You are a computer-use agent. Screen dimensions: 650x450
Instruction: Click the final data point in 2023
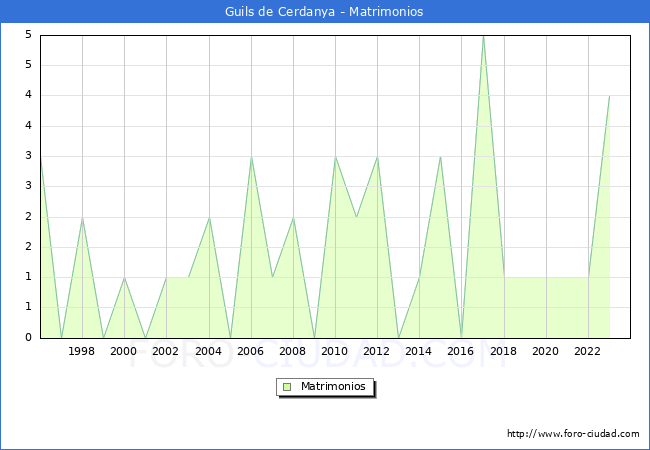click(609, 96)
